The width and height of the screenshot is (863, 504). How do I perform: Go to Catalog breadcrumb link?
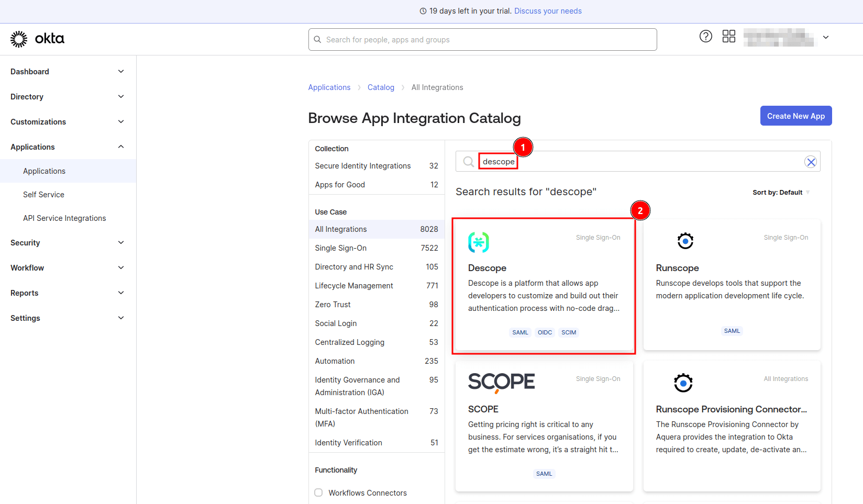(x=381, y=87)
